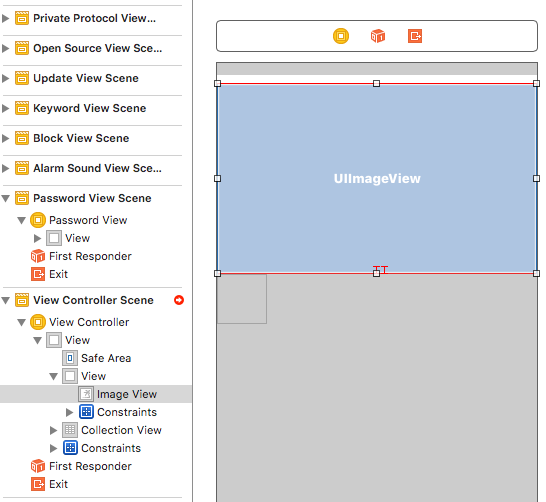Click the First Responder icon in View Controller Scene

pyautogui.click(x=38, y=466)
